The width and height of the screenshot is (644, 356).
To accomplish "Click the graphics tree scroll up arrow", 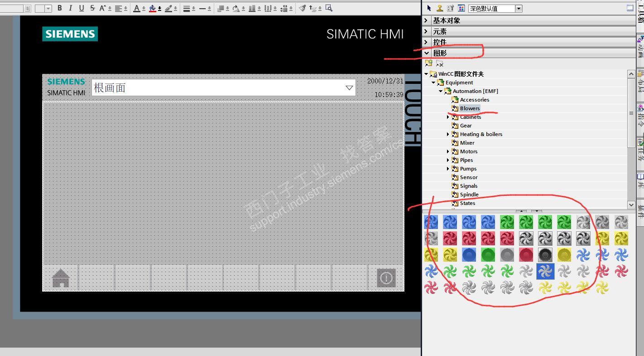I will pos(631,73).
